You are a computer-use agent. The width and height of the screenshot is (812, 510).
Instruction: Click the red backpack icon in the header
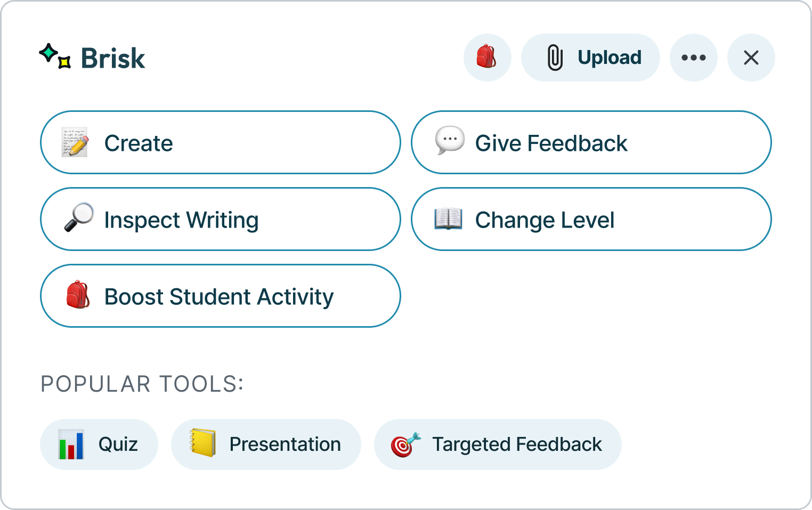point(487,58)
